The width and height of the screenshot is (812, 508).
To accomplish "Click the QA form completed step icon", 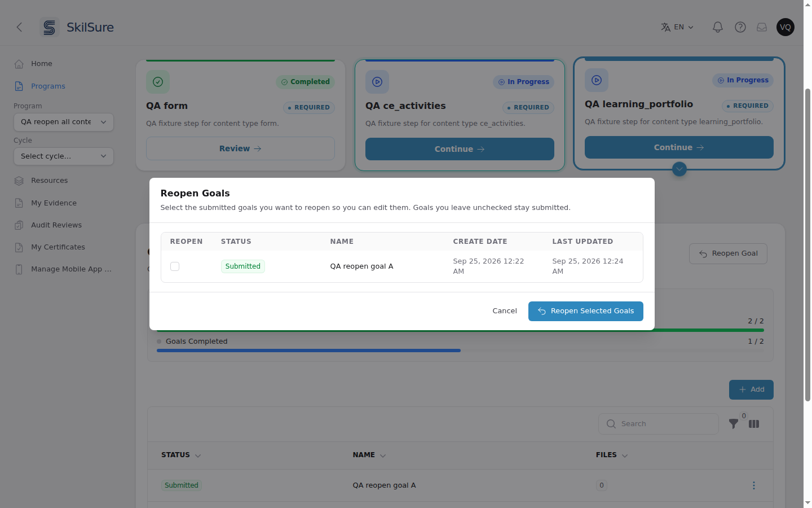I will [x=158, y=82].
